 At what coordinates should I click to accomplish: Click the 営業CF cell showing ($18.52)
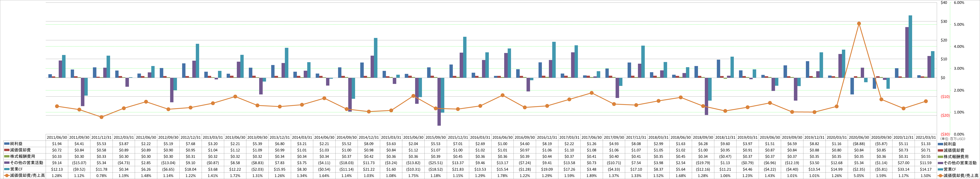[436, 169]
